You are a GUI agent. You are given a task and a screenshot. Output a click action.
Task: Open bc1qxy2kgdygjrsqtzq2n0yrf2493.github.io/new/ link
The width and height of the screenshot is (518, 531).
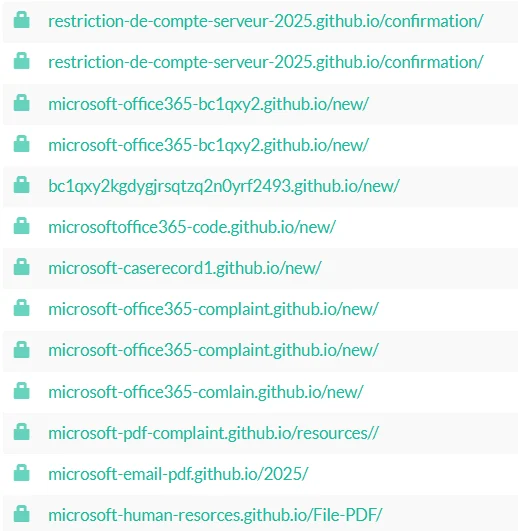(x=224, y=186)
